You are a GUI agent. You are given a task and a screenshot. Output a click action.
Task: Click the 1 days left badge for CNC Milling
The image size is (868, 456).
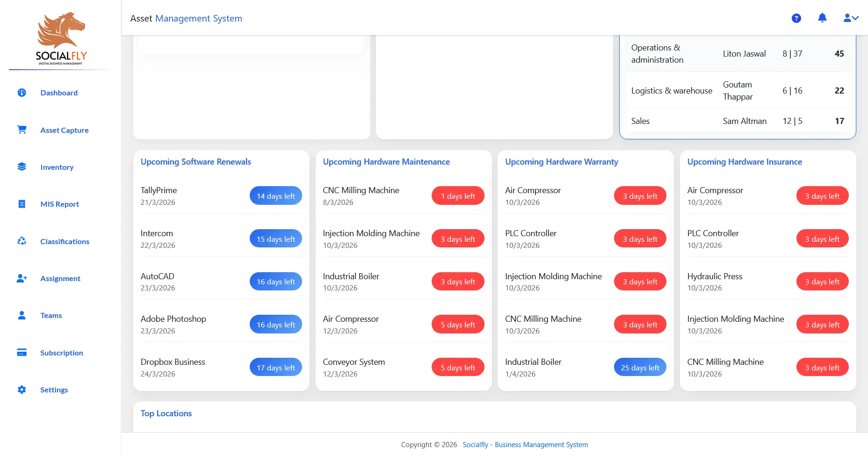coord(458,195)
